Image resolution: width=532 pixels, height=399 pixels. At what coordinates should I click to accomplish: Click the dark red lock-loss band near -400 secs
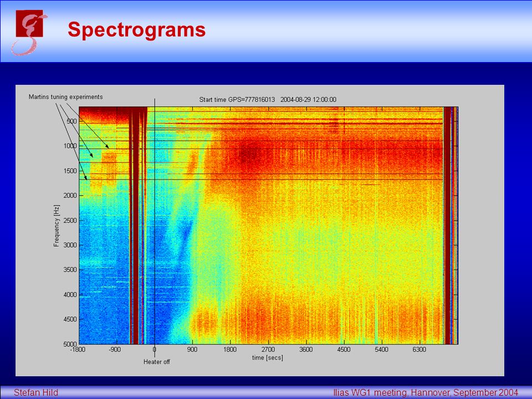pyautogui.click(x=135, y=226)
